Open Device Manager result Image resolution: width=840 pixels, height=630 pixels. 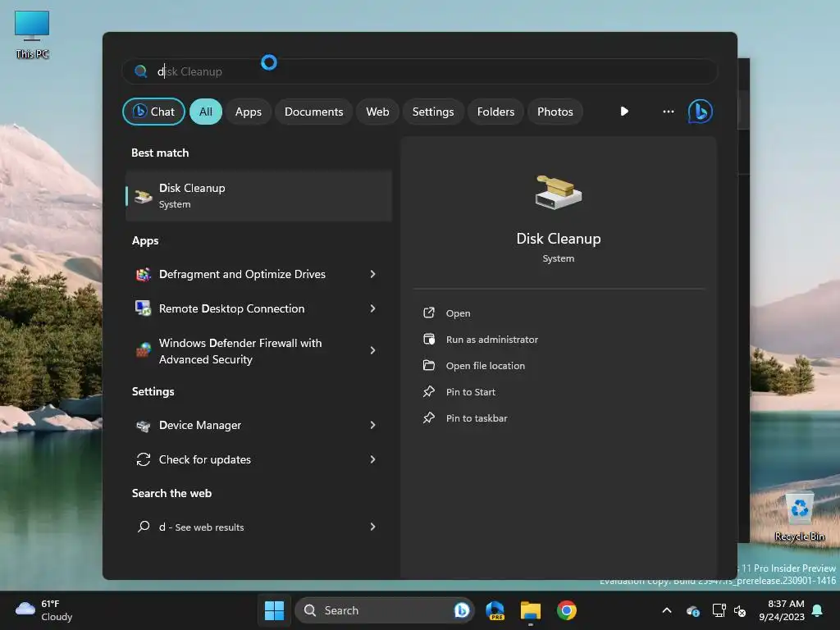pos(258,426)
